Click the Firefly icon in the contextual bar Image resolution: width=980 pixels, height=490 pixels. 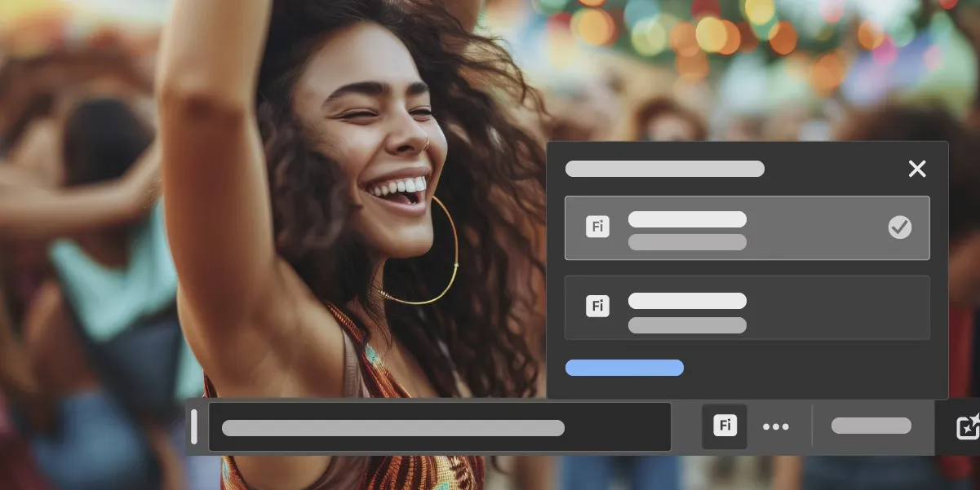click(x=725, y=426)
